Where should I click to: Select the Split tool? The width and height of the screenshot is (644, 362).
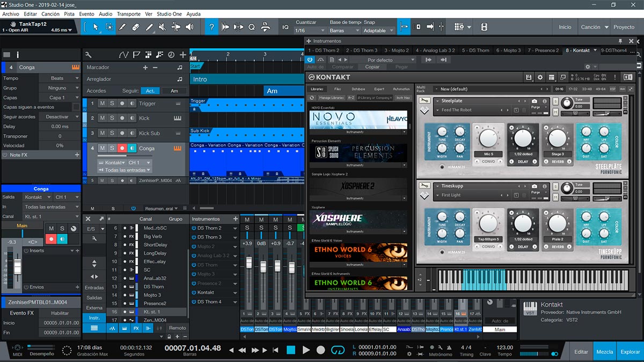tap(123, 26)
